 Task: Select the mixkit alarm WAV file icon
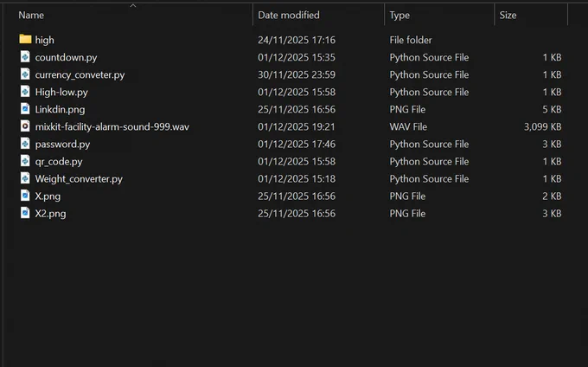coord(25,126)
